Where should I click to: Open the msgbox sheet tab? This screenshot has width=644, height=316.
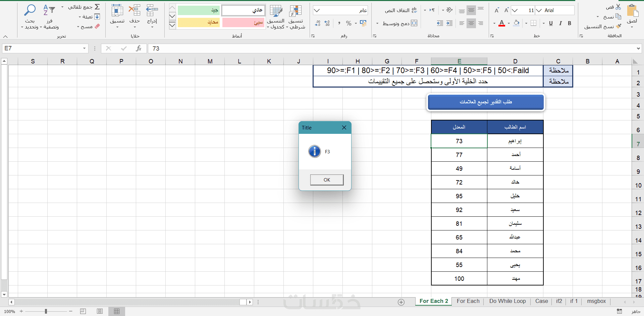point(596,301)
